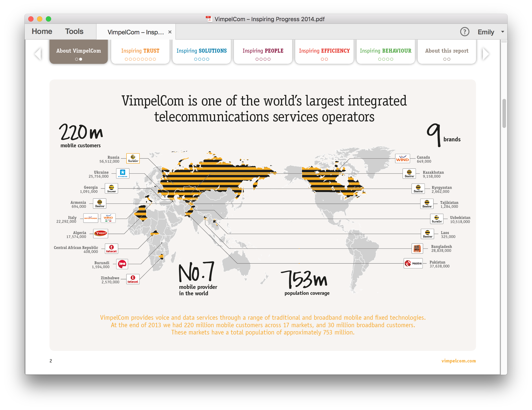Click the Emily account name
The image size is (532, 410).
pos(486,32)
